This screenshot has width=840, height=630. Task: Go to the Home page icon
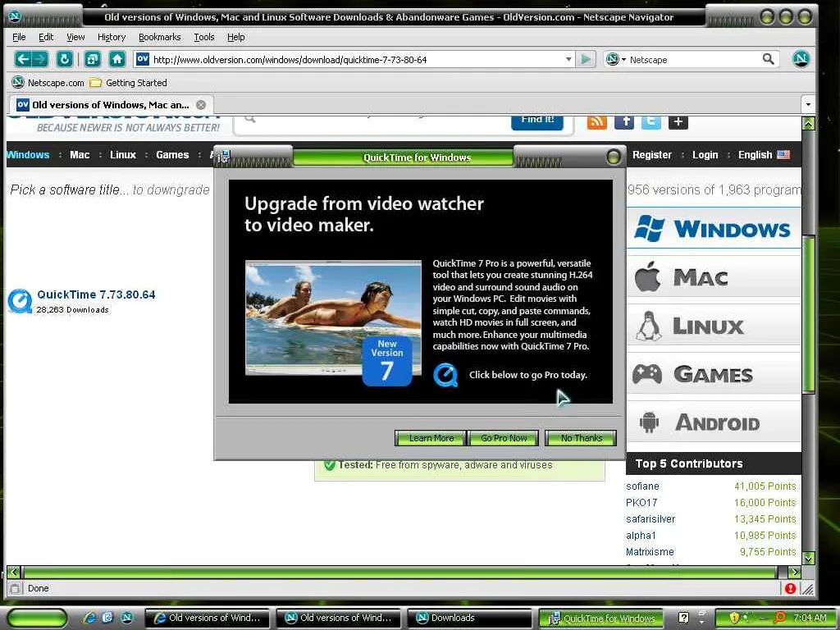[x=117, y=59]
